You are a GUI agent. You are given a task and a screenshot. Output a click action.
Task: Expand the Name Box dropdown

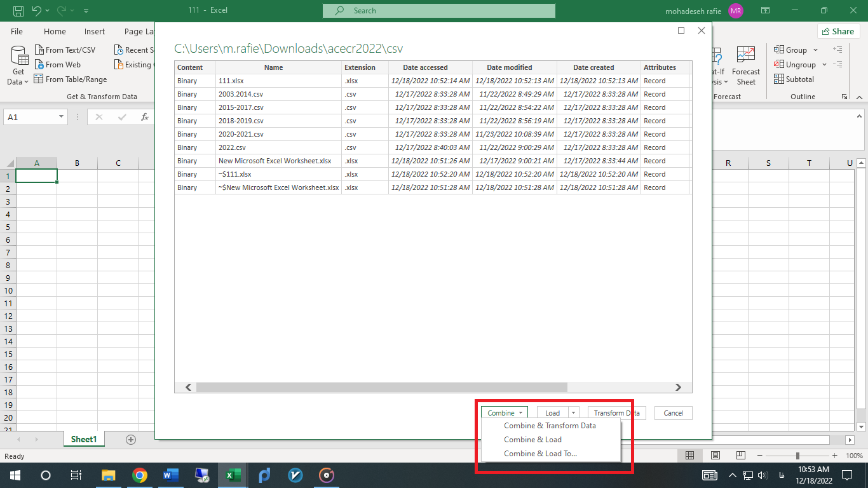[x=62, y=117]
